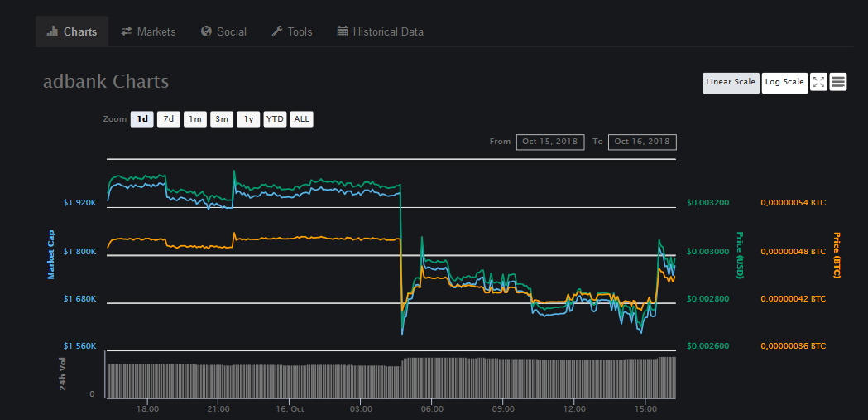Click the bar chart icon in Charts tab

click(53, 31)
